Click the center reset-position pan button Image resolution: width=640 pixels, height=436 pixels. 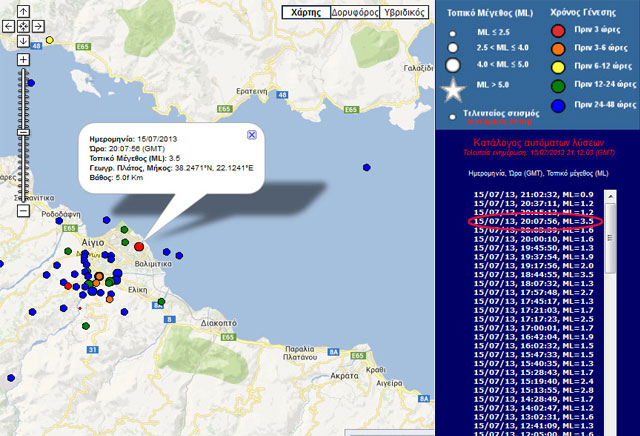[x=23, y=28]
